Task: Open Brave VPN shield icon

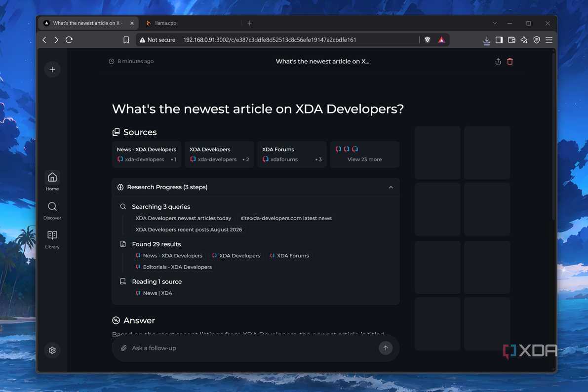Action: pyautogui.click(x=537, y=40)
